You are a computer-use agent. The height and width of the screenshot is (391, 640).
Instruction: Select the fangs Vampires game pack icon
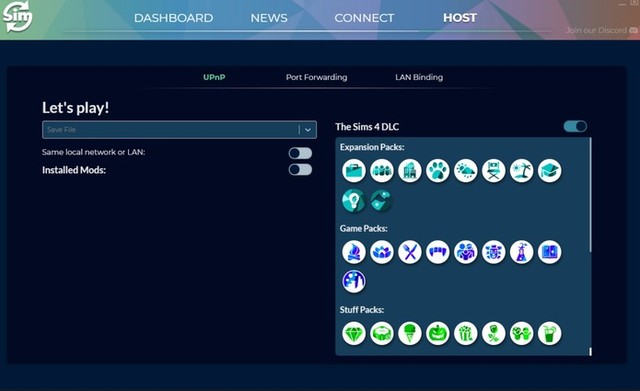(x=438, y=252)
